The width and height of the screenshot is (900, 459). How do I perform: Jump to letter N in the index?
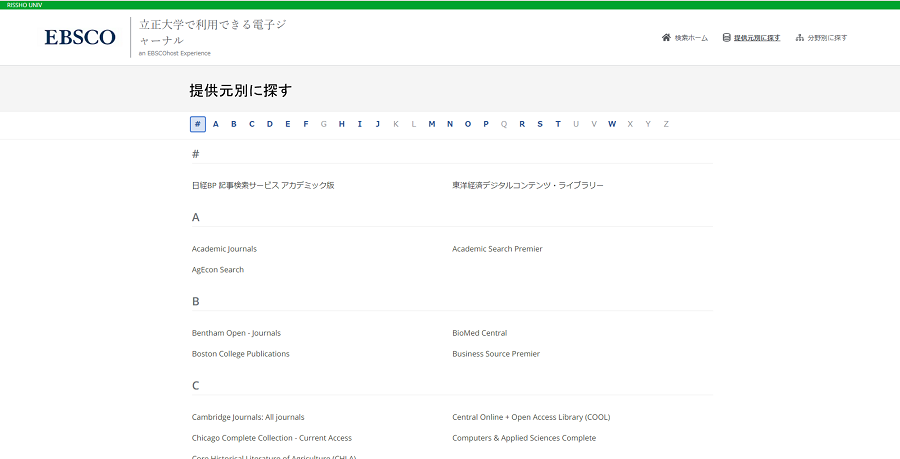[450, 124]
